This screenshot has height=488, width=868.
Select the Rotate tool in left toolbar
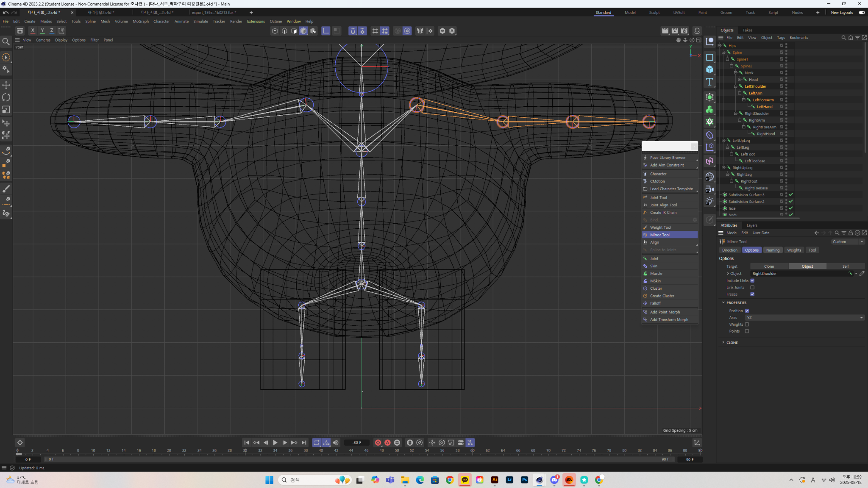[x=6, y=97]
